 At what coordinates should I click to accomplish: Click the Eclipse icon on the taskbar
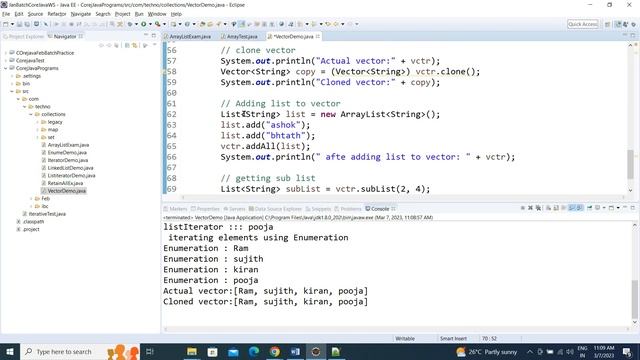point(316,351)
